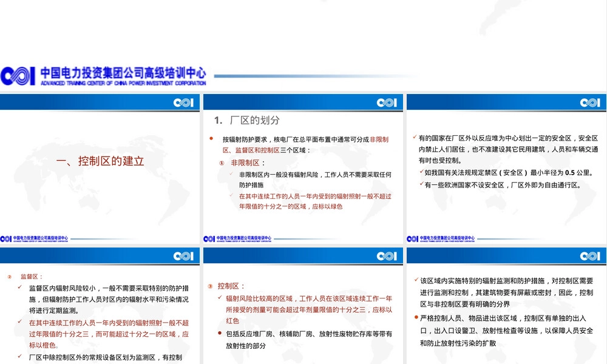Click the line 有一些欧洲国家不设安全区
607x364 pixels.
[503, 185]
